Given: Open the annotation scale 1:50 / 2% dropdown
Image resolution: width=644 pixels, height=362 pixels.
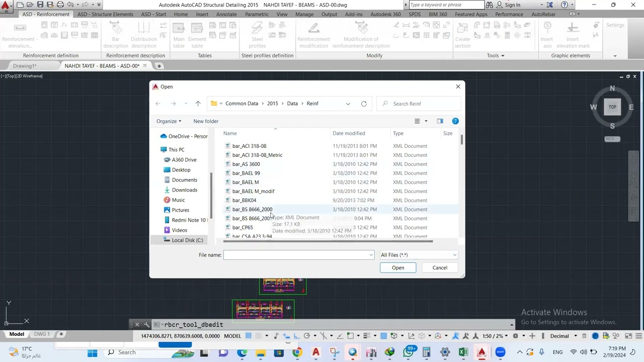Looking at the screenshot, I should point(495,336).
